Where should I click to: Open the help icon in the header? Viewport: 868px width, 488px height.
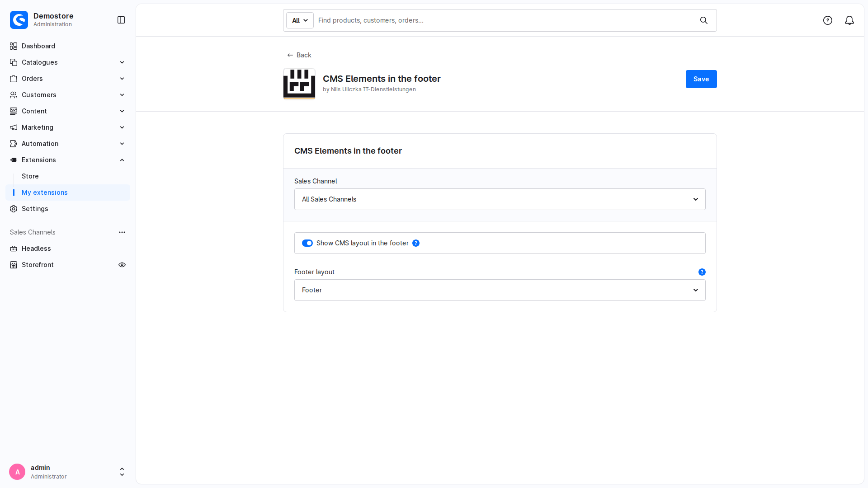pyautogui.click(x=828, y=20)
